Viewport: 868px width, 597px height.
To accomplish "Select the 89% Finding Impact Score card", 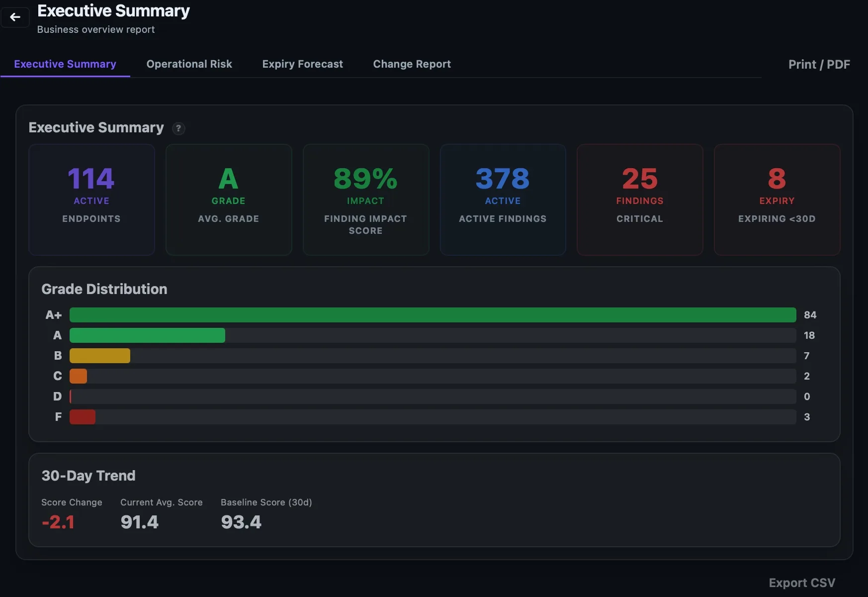I will point(366,199).
